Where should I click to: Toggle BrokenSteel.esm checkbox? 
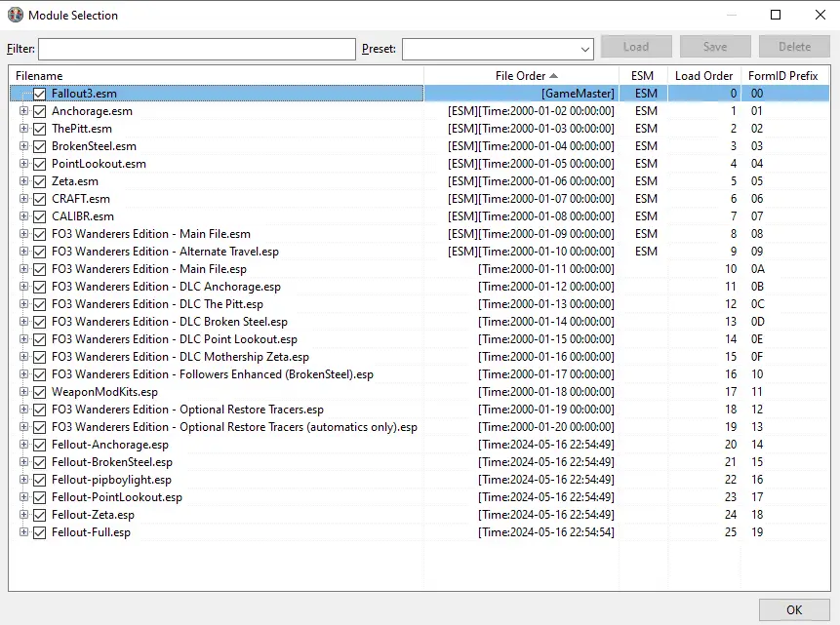40,146
